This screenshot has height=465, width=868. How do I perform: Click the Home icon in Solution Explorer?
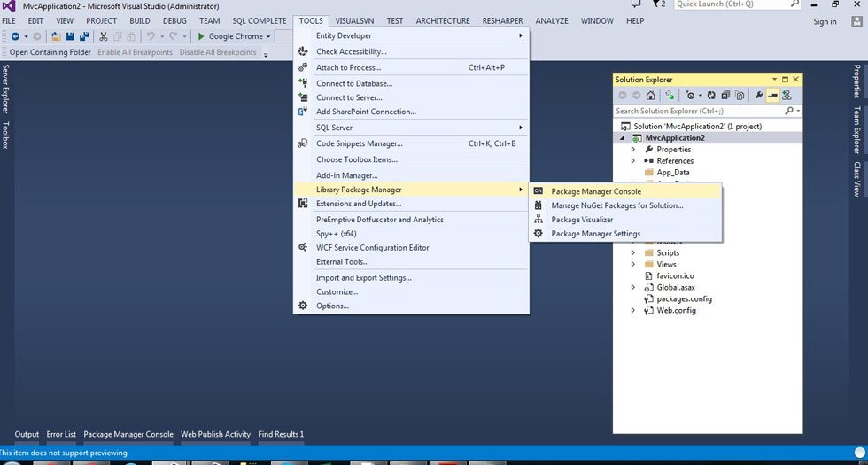click(650, 96)
